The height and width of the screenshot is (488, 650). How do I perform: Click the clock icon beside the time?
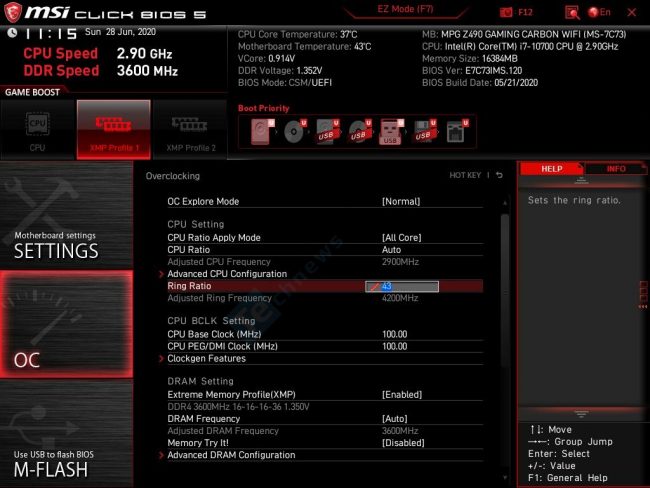(12, 32)
